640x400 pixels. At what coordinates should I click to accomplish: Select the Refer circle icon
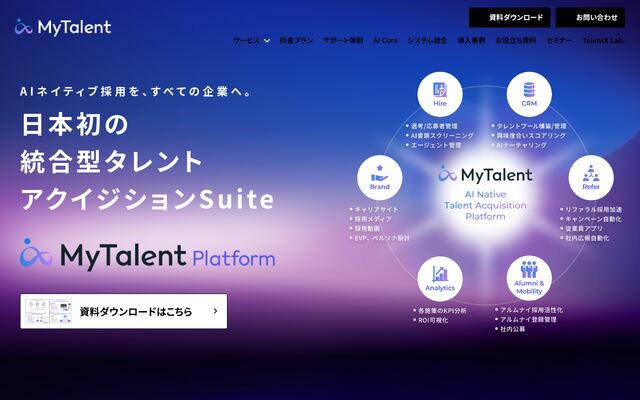[x=591, y=178]
